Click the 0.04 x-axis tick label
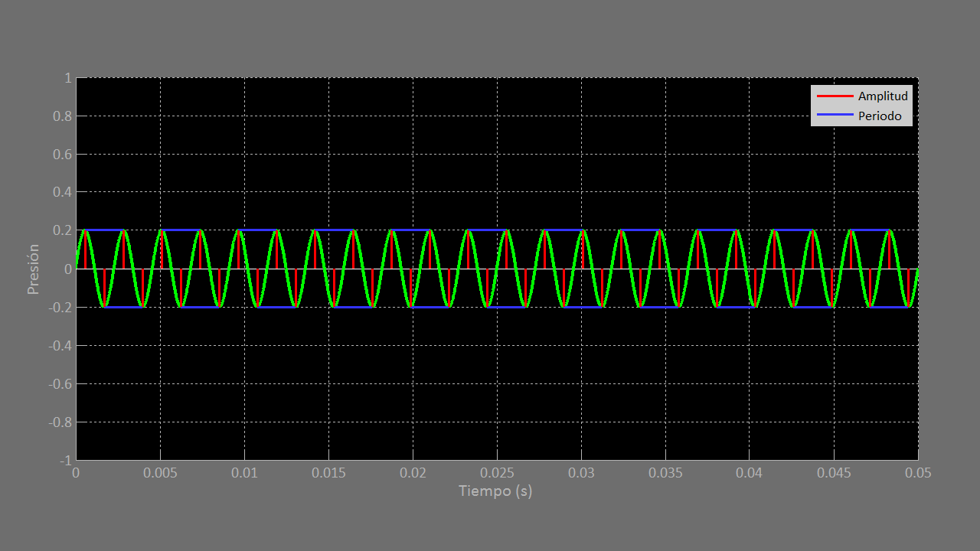Viewport: 980px width, 551px height. click(x=750, y=473)
